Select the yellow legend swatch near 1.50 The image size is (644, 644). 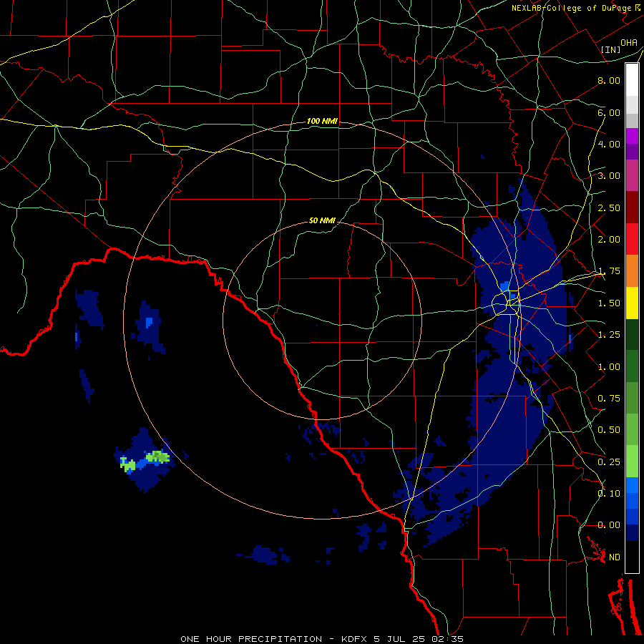click(x=632, y=303)
